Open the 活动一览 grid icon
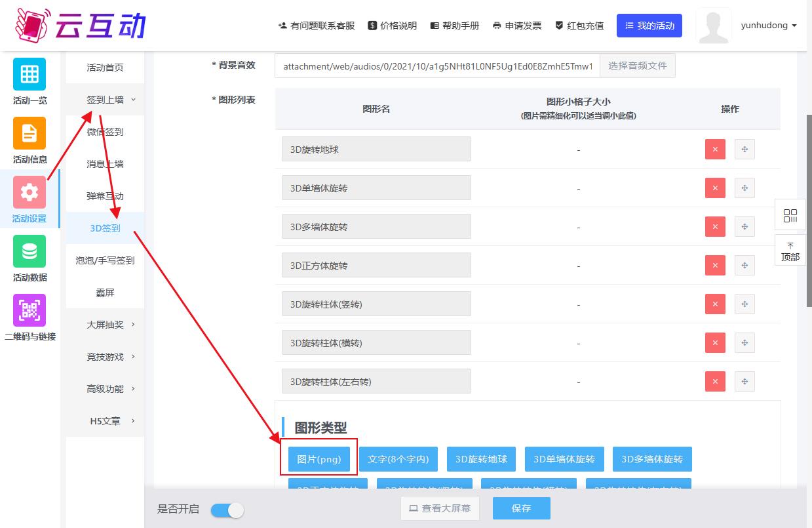This screenshot has height=528, width=812. coord(29,74)
